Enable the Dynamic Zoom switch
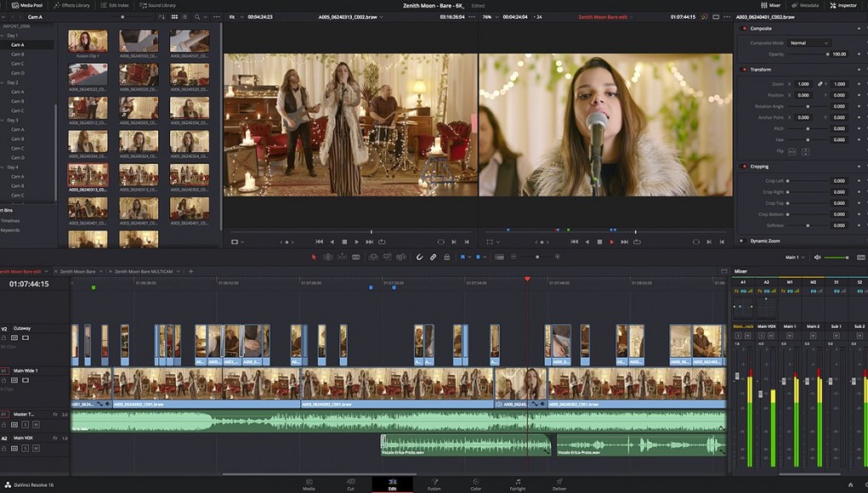The width and height of the screenshot is (868, 493). [x=742, y=241]
